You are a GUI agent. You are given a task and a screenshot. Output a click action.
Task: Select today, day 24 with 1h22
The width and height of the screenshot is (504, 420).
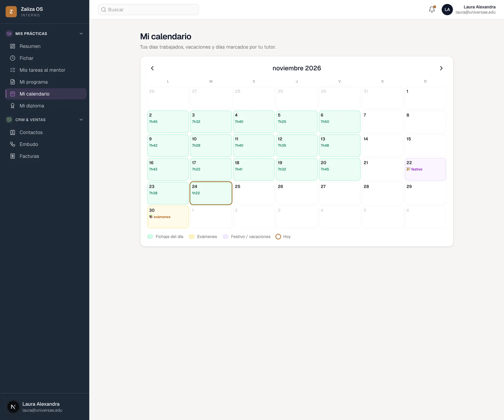click(x=211, y=193)
